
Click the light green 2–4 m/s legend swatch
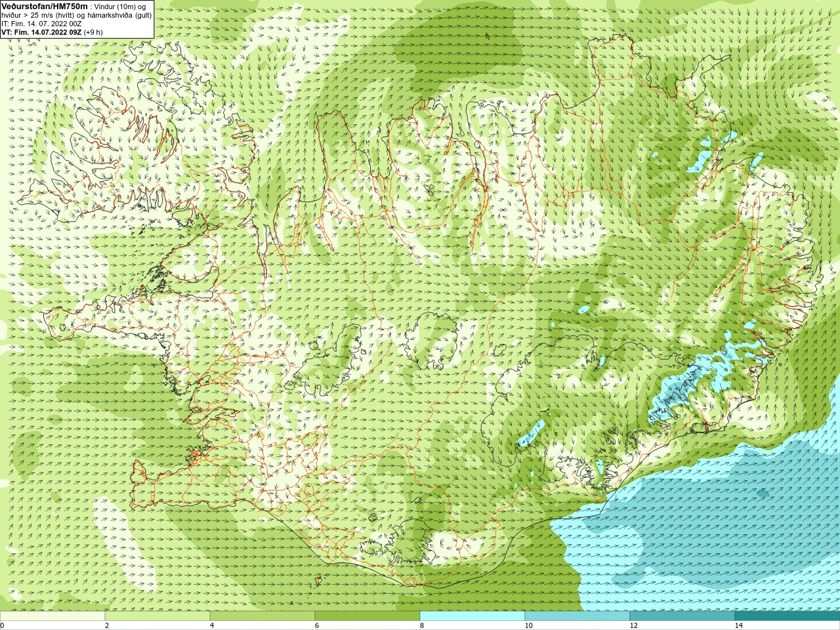point(157,616)
